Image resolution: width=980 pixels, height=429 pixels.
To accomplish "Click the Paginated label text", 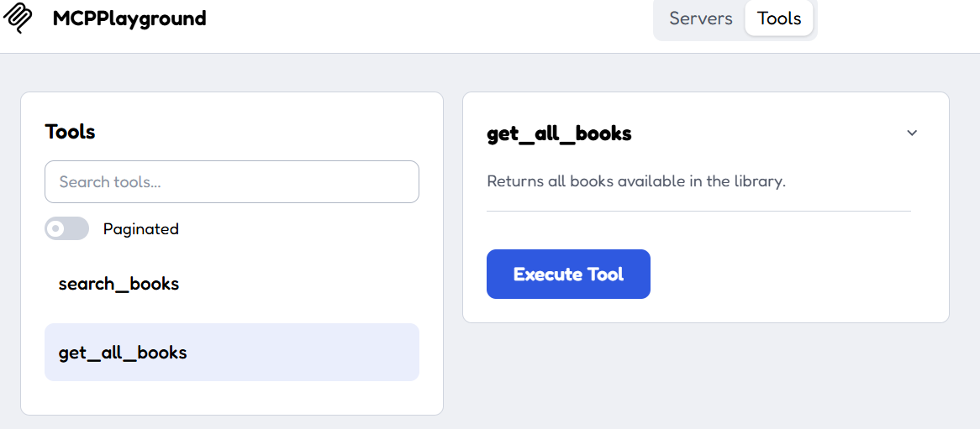I will [x=141, y=229].
